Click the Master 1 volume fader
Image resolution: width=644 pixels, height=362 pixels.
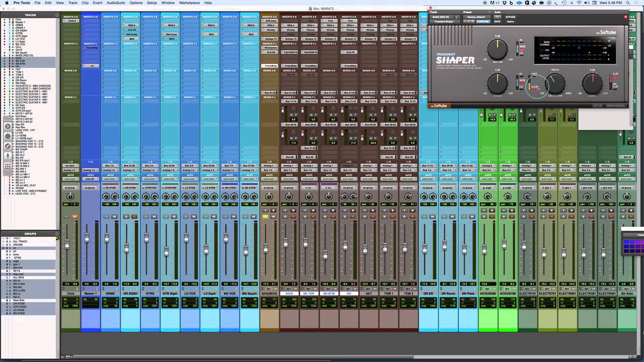(87, 238)
